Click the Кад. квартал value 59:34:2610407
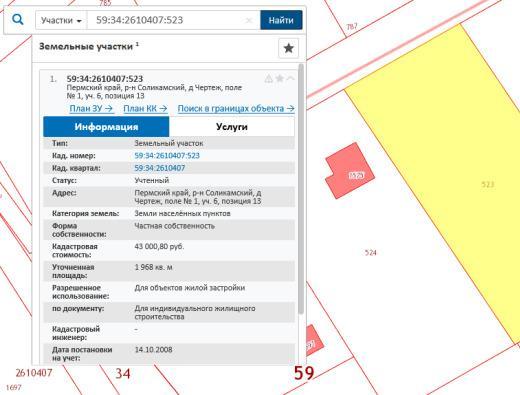Image resolution: width=520 pixels, height=395 pixels. (x=160, y=168)
